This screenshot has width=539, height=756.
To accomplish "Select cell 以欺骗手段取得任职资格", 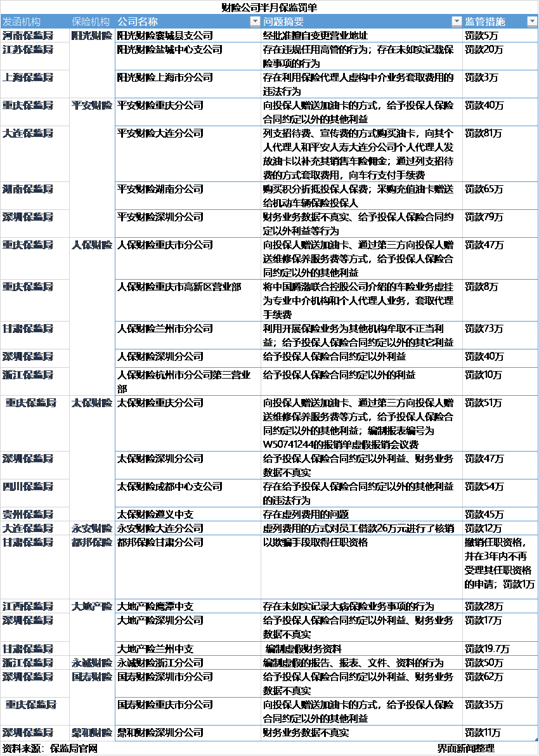I will pos(361,567).
